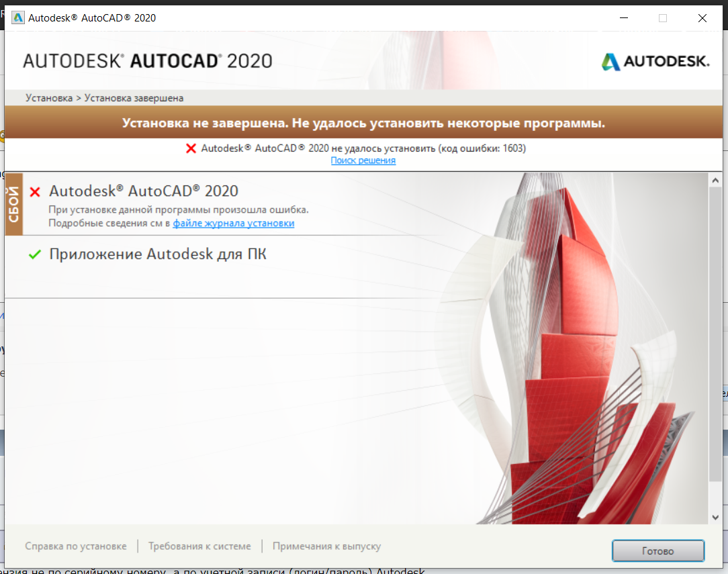Close the AutoCAD installer window
The width and height of the screenshot is (728, 574).
tap(702, 17)
